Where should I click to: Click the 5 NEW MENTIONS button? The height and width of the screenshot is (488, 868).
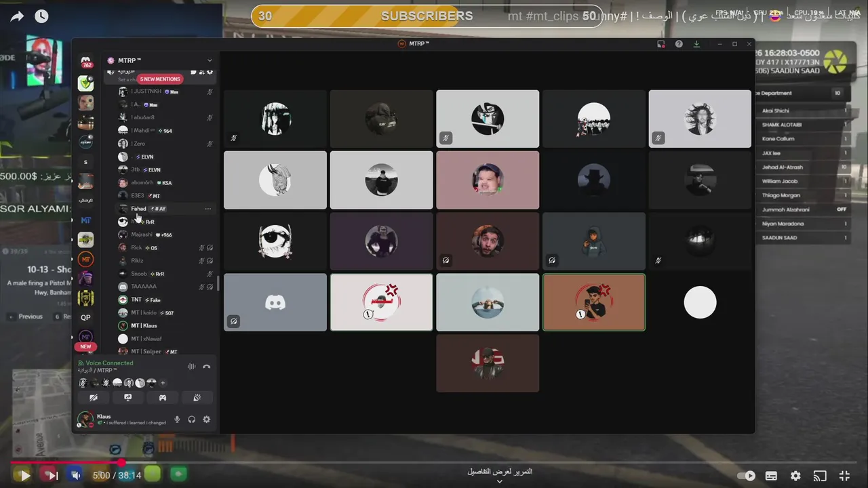click(160, 79)
